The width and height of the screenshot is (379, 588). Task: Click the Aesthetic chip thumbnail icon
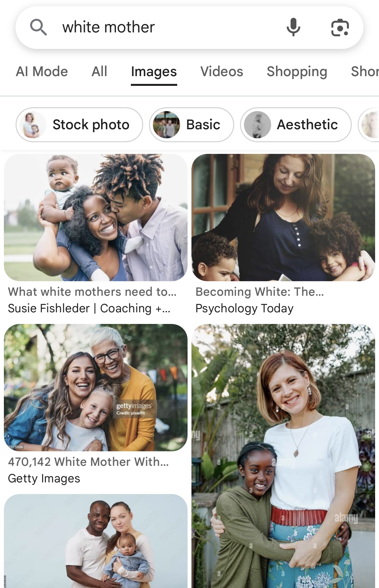pyautogui.click(x=257, y=125)
